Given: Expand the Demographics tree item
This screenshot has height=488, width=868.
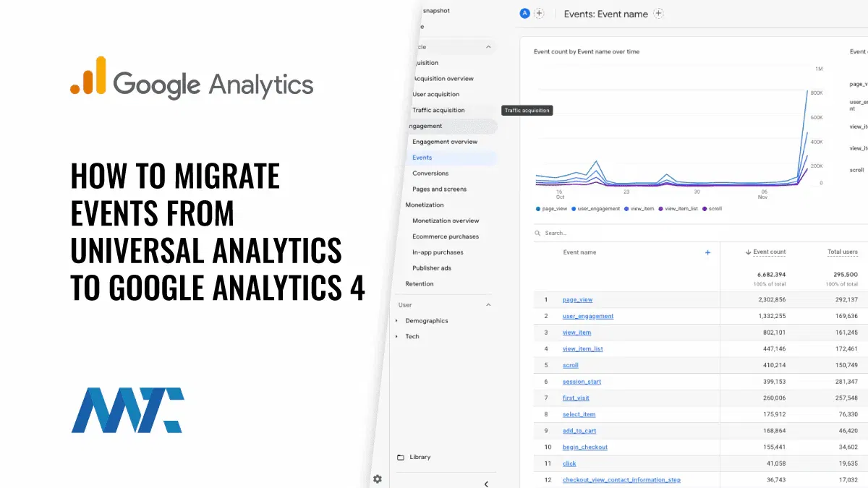Looking at the screenshot, I should pos(396,320).
